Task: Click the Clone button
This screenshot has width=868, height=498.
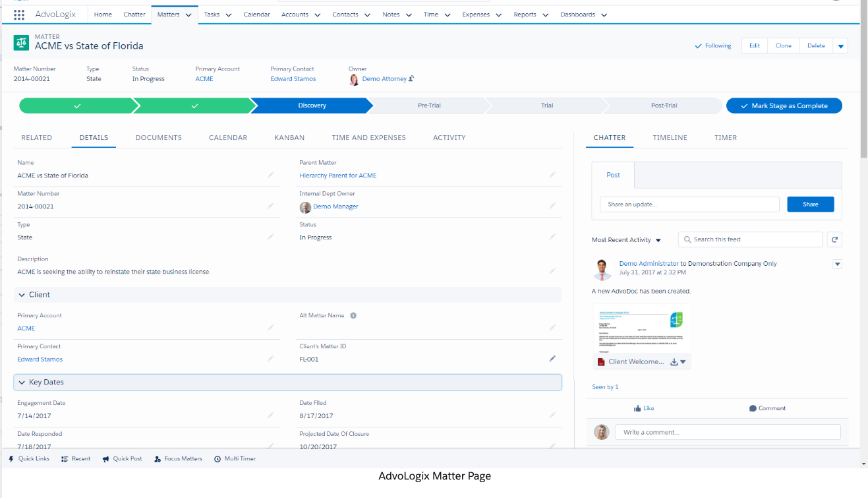Action: 783,46
